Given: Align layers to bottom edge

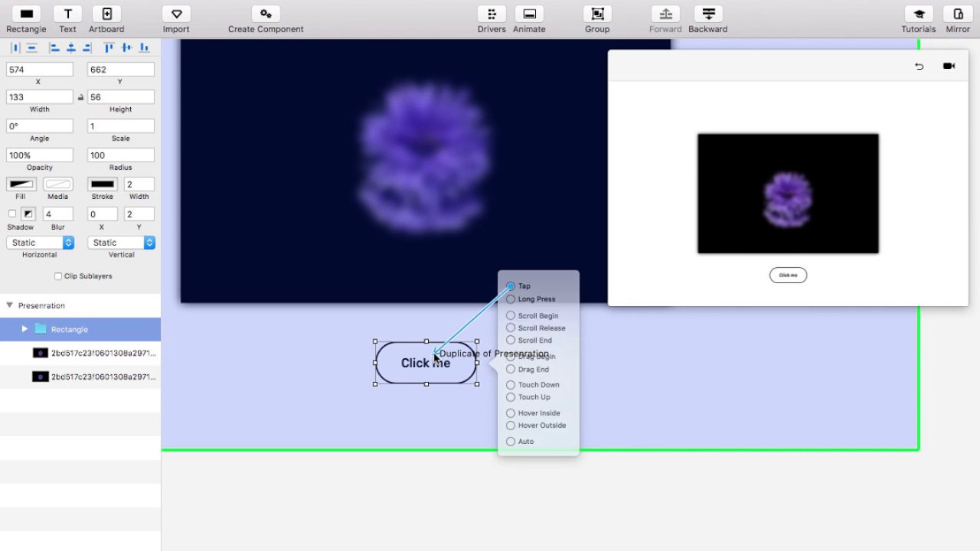Looking at the screenshot, I should pyautogui.click(x=144, y=47).
